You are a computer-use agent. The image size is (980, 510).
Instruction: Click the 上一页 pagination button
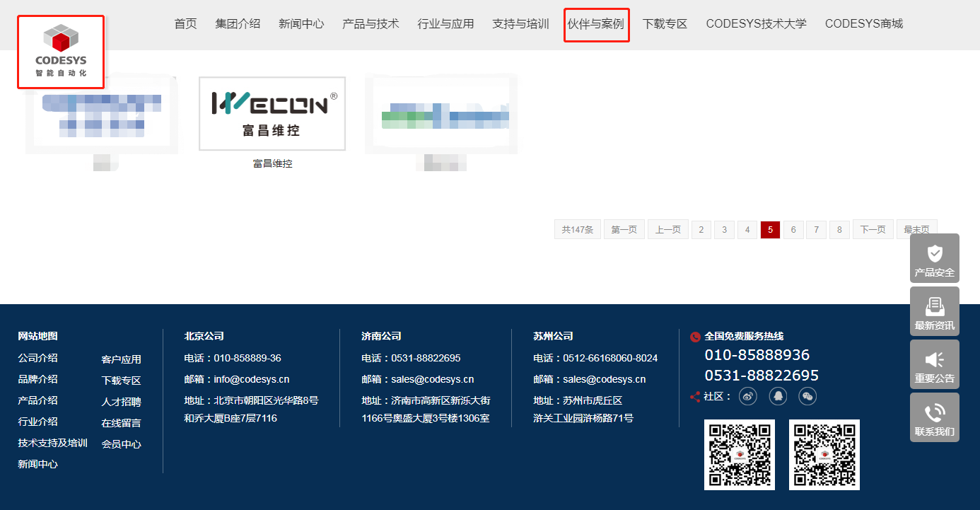coord(668,229)
